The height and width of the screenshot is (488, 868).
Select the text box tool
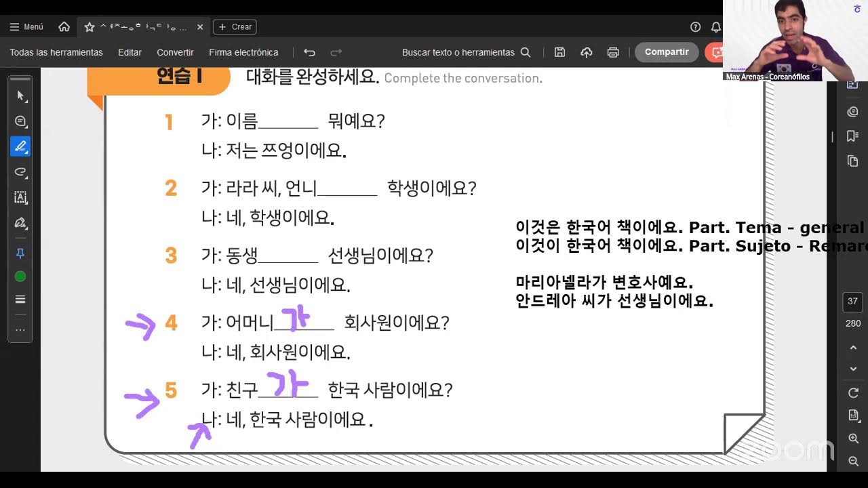pyautogui.click(x=20, y=198)
